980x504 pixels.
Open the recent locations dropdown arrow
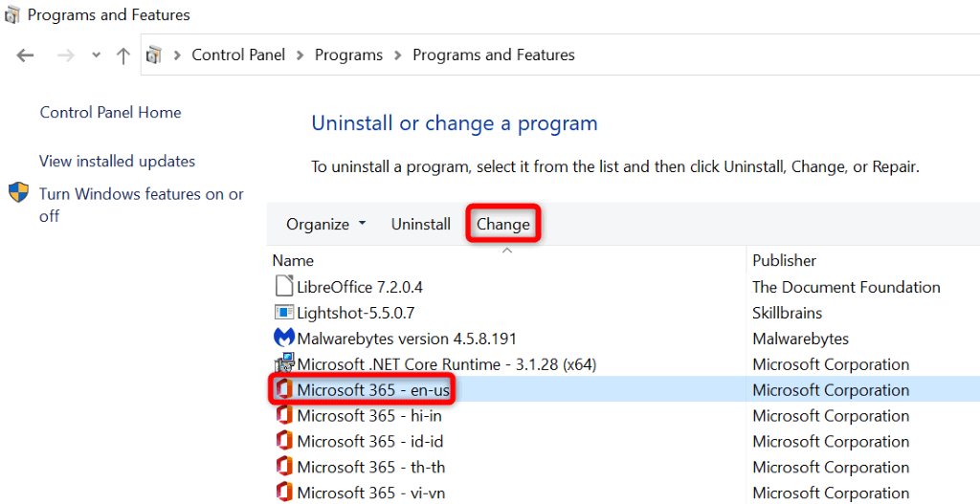[x=96, y=55]
